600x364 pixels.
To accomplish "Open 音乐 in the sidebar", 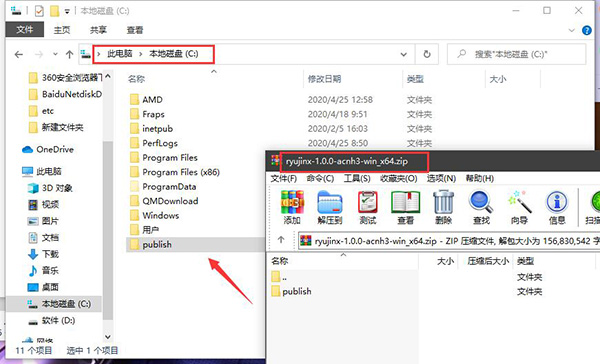I will click(x=43, y=271).
